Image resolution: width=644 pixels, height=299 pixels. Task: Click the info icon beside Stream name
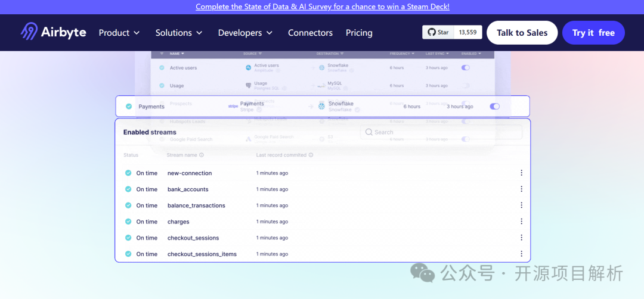pyautogui.click(x=202, y=155)
